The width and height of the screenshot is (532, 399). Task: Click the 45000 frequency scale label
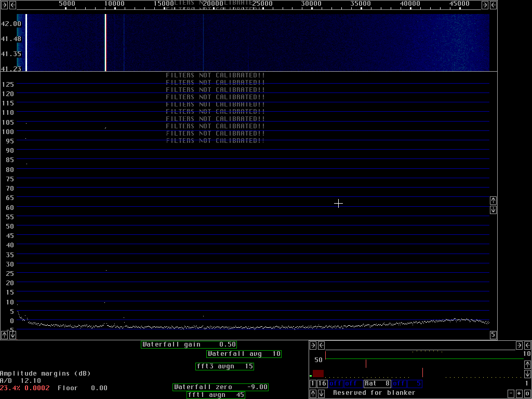(459, 4)
